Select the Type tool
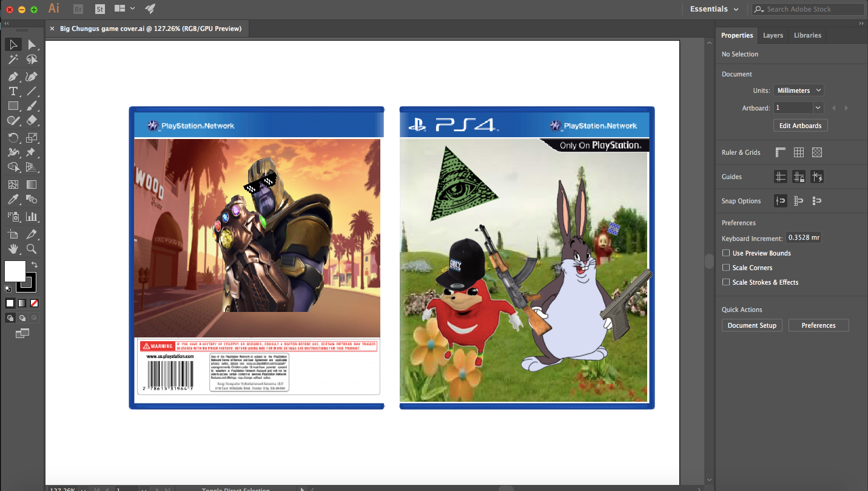868x491 pixels. pyautogui.click(x=13, y=91)
